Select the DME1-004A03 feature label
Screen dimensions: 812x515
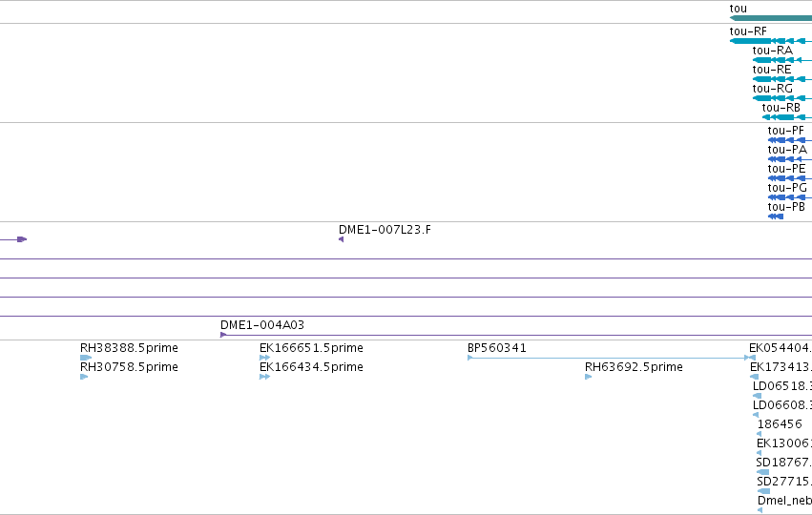(x=262, y=325)
